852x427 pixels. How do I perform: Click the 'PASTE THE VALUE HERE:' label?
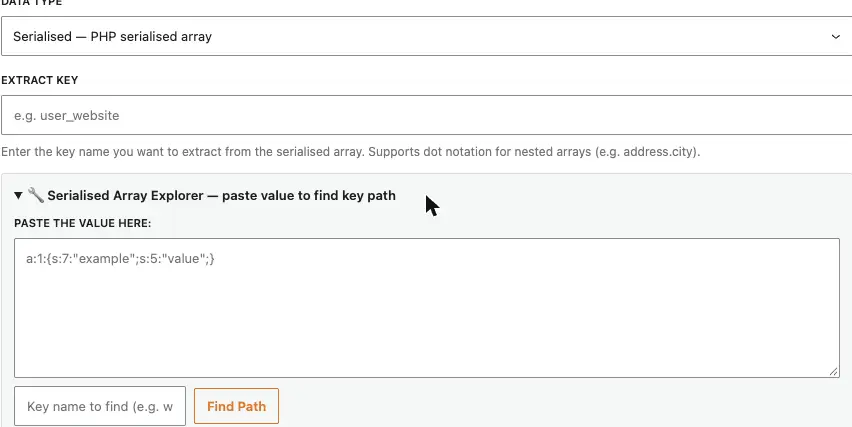point(83,223)
